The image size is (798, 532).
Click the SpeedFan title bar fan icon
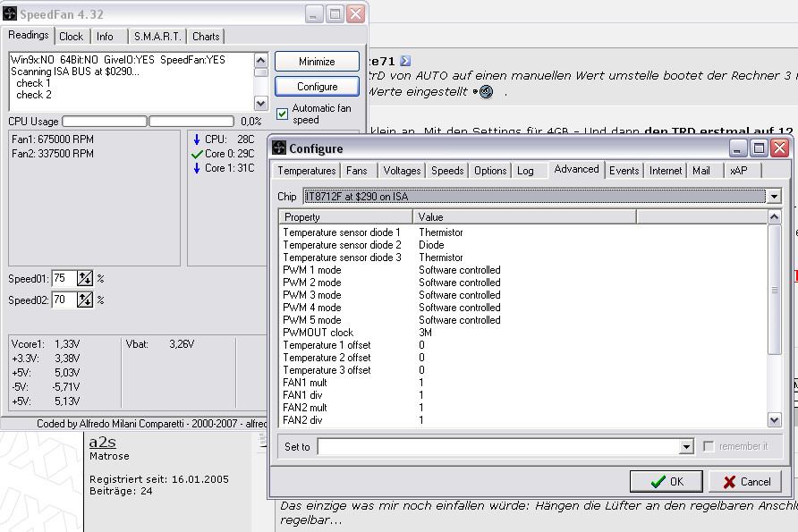(x=10, y=13)
